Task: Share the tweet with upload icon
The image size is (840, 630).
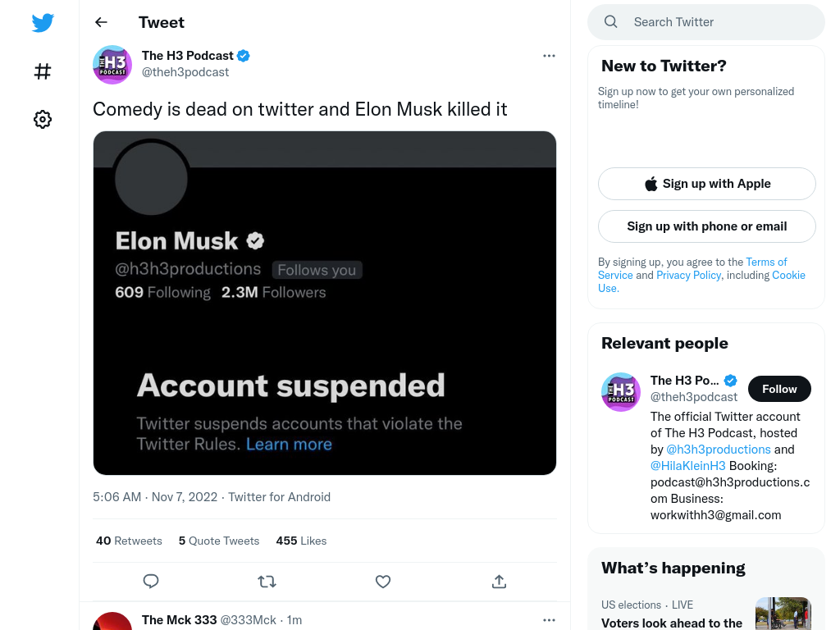Action: (x=500, y=582)
